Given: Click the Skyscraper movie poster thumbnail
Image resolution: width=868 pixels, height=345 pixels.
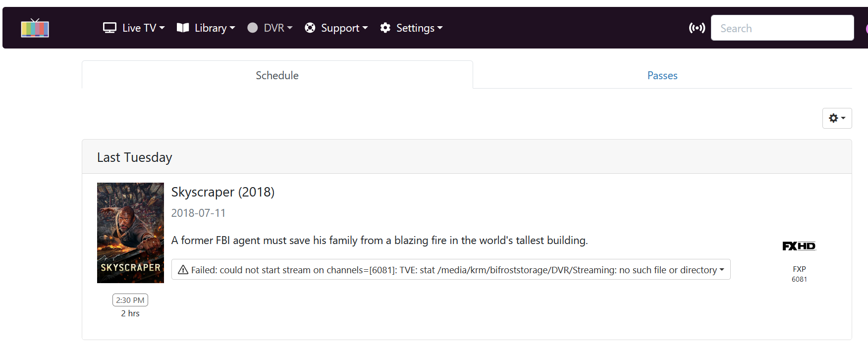Looking at the screenshot, I should 130,233.
